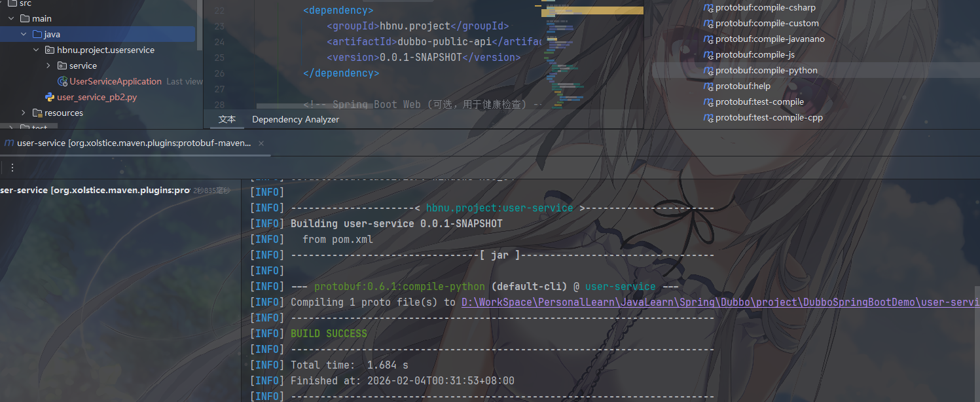Image resolution: width=980 pixels, height=402 pixels.
Task: Expand the service package node
Action: (48, 65)
